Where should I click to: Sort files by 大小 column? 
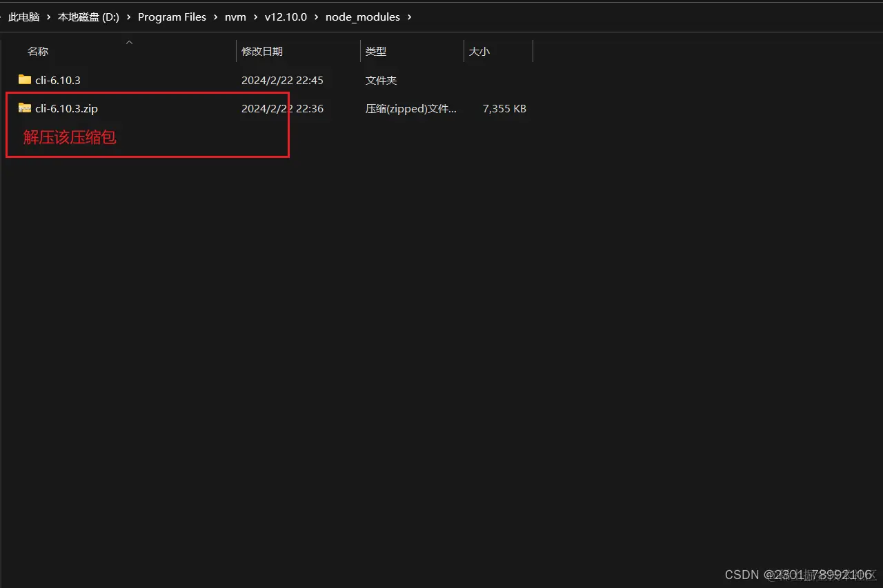tap(479, 51)
